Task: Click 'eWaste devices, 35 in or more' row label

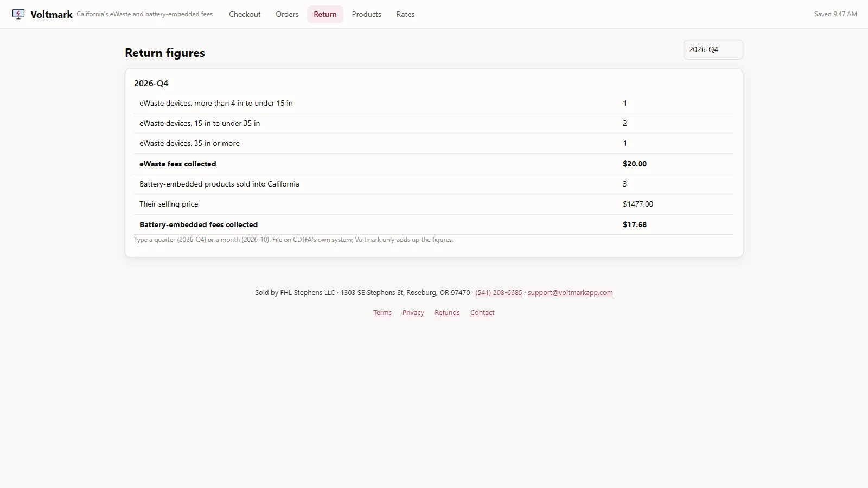Action: 189,143
